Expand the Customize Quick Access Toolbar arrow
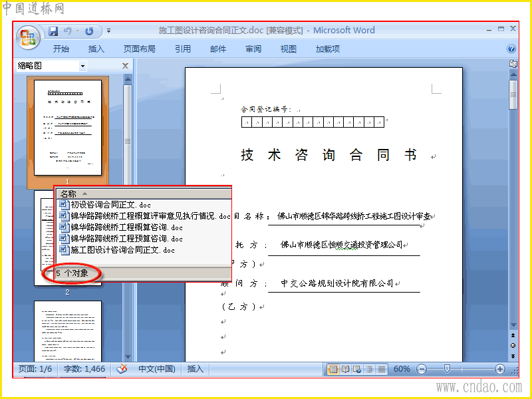This screenshot has height=399, width=532. coord(108,31)
